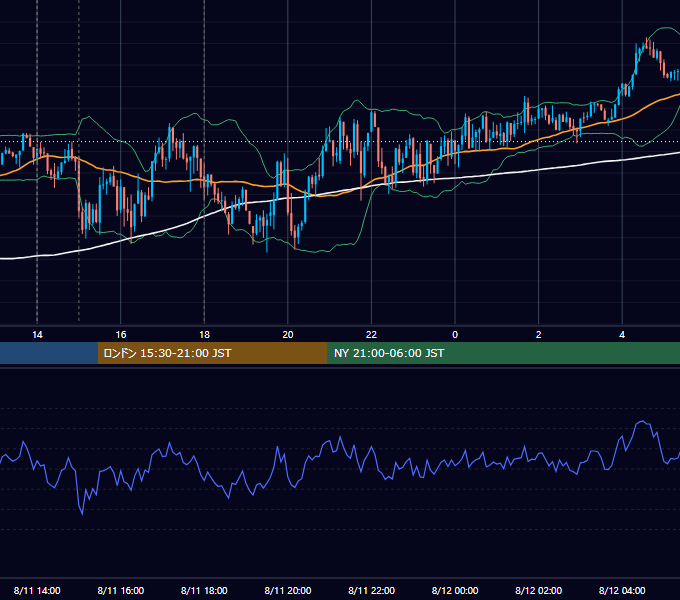Click the NY 21:00-06:00 JST session band

pyautogui.click(x=503, y=353)
